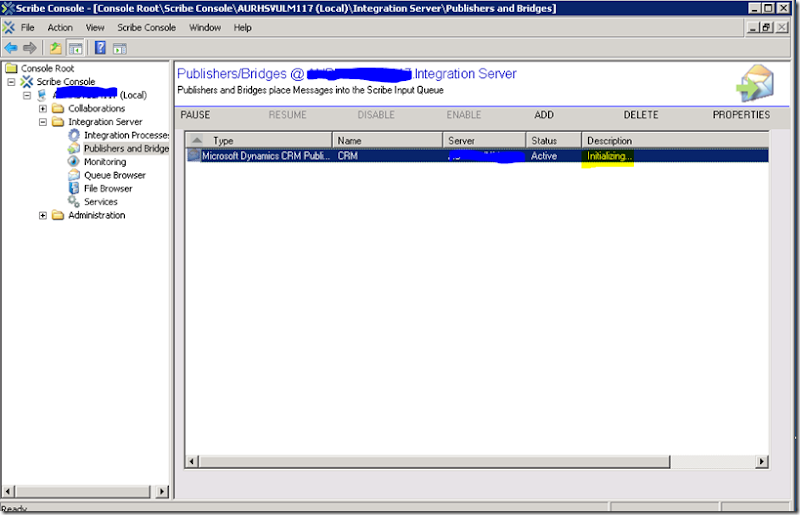Screen dimensions: 800x515
Task: Click the tree pane scrollbar right arrow
Action: tap(162, 492)
